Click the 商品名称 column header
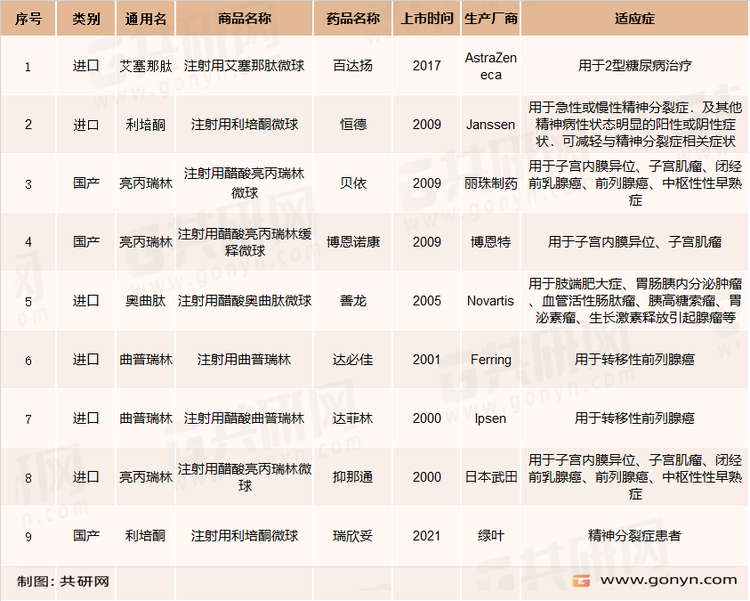The height and width of the screenshot is (601, 750). (x=244, y=19)
